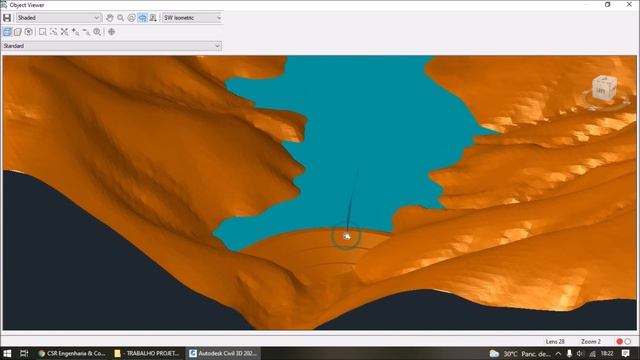640x360 pixels.
Task: Toggle Parallel projection icon
Action: click(x=7, y=31)
